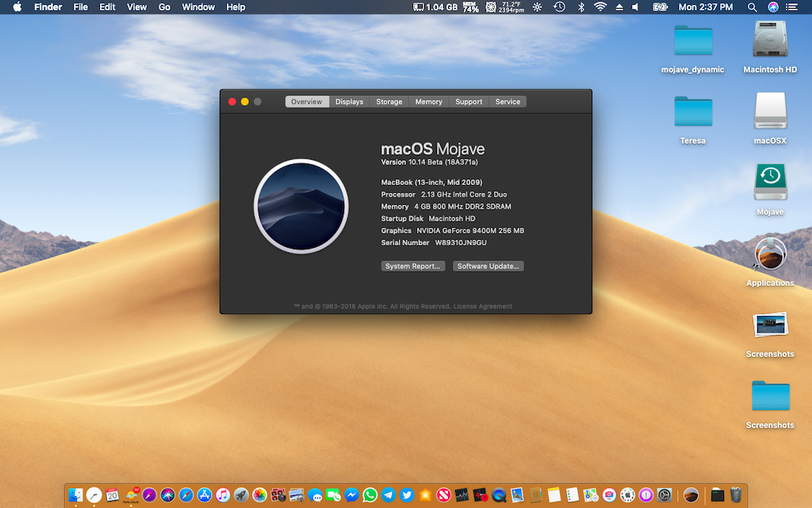Select the Mojave Time Machine drive
The width and height of the screenshot is (812, 508).
click(770, 182)
